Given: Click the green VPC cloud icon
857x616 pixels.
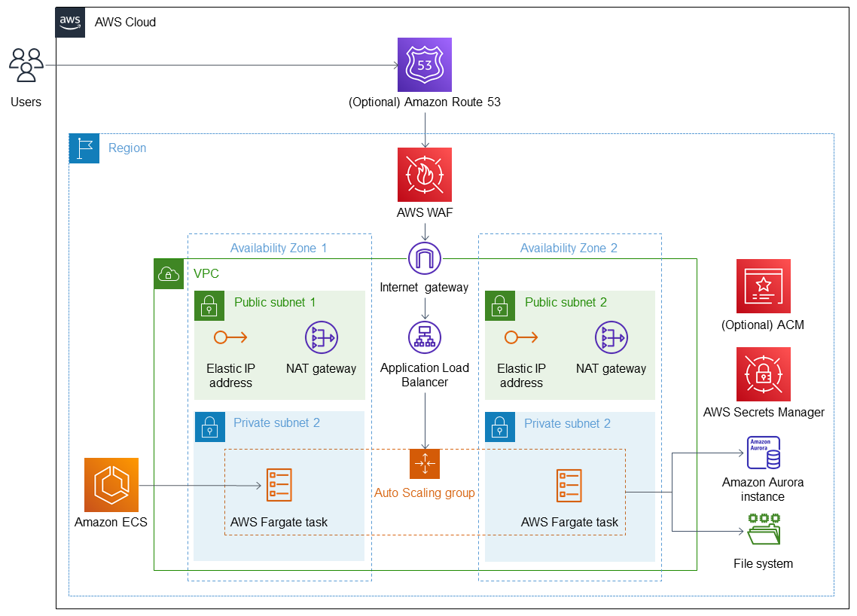Looking at the screenshot, I should [x=169, y=274].
